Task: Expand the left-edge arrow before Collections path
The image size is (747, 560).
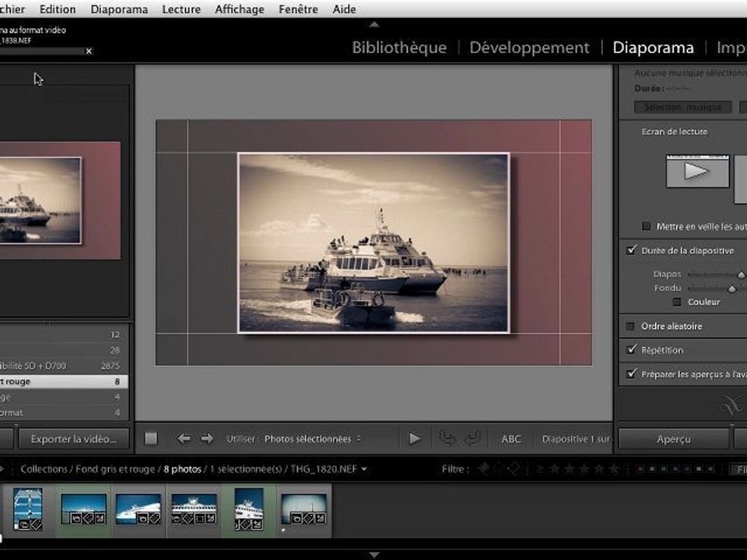Action: 2,469
